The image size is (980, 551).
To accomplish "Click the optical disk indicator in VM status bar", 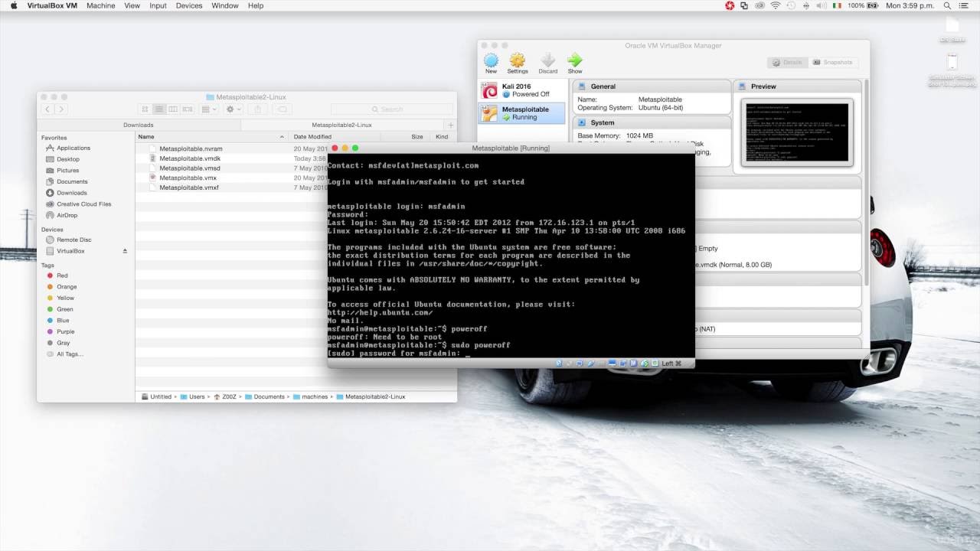I will [x=569, y=364].
